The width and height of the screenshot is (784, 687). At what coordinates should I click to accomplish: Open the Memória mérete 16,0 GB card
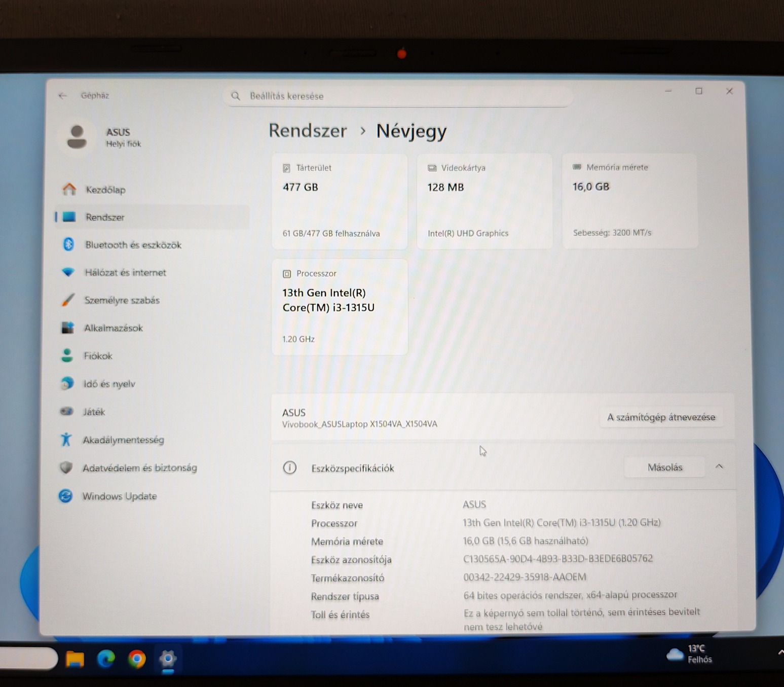(630, 201)
